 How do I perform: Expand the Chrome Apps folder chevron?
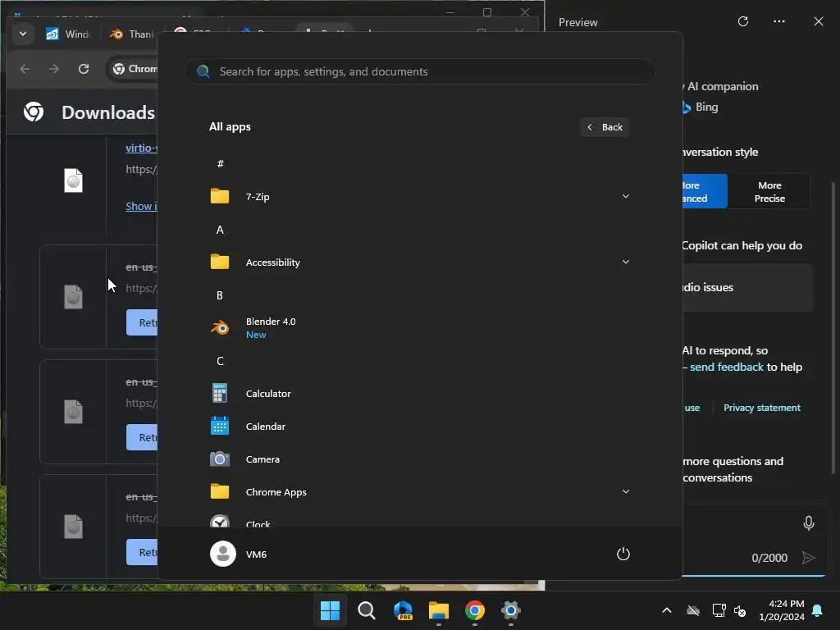tap(625, 491)
